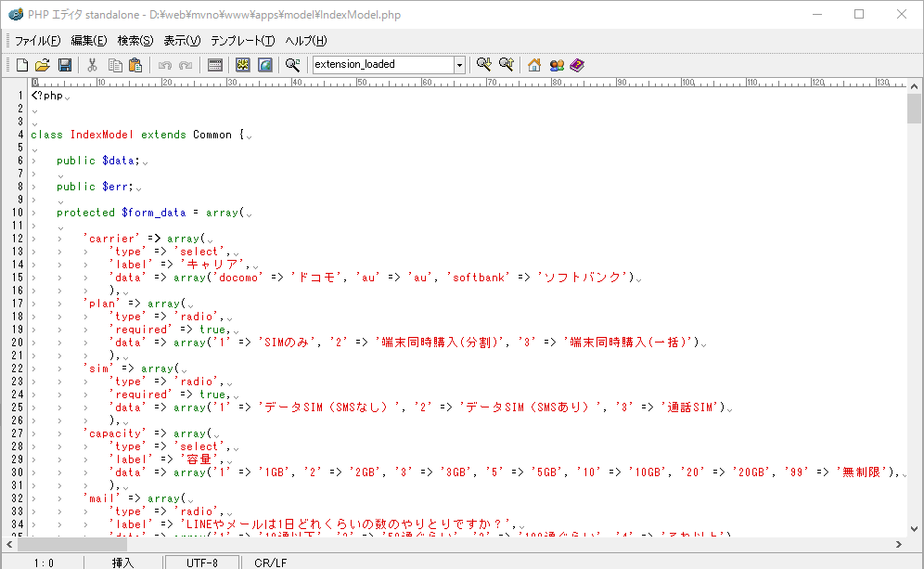This screenshot has width=924, height=569.
Task: Open the テンプレート(T) menu
Action: pos(243,41)
